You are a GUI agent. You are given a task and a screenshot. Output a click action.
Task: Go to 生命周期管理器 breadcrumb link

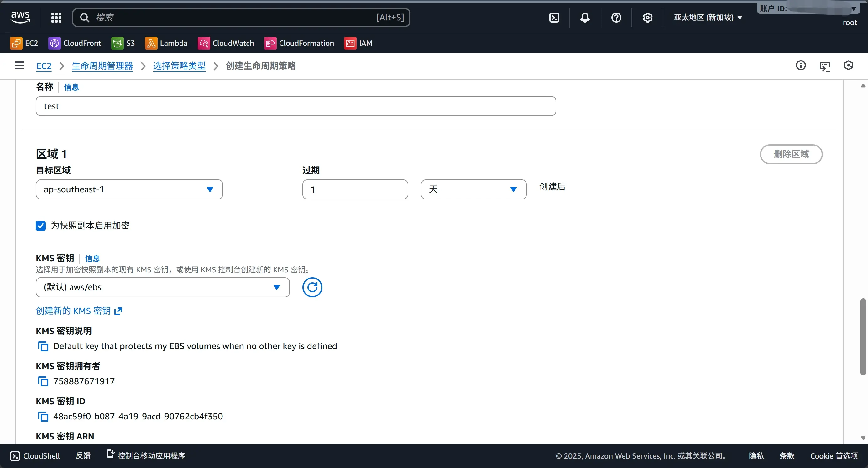point(102,66)
